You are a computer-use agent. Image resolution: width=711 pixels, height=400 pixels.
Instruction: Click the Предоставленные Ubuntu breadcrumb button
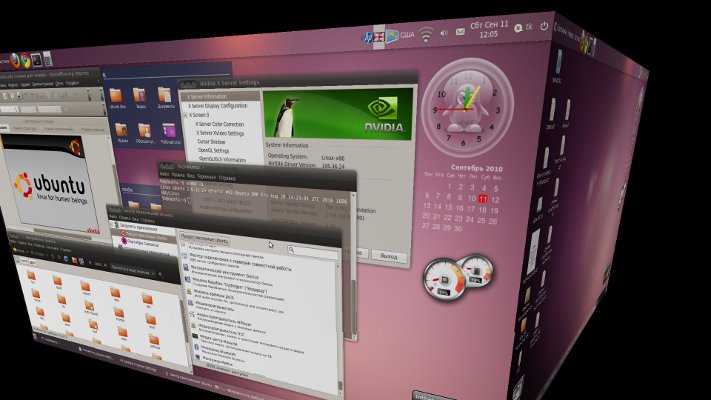(x=204, y=239)
